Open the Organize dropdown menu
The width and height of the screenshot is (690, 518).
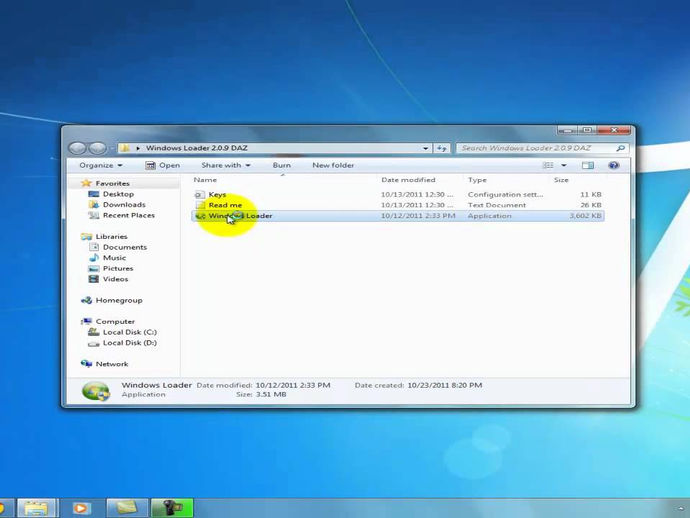pyautogui.click(x=101, y=165)
